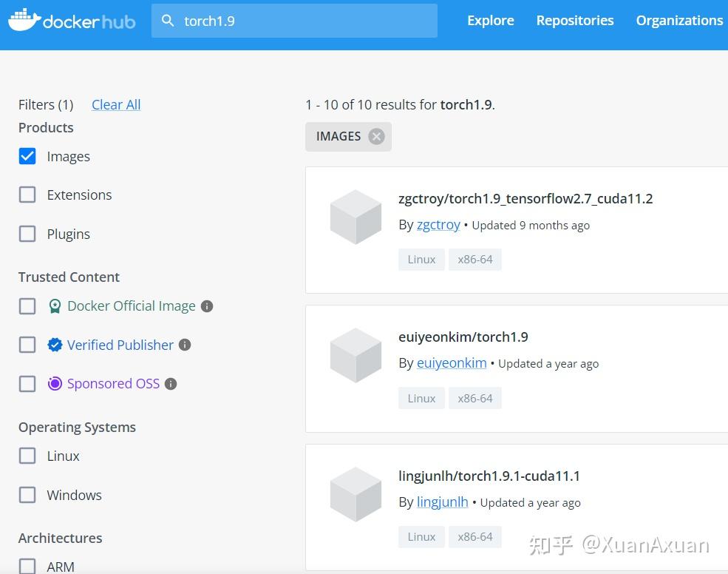Open the euiyeonkim publisher link

pyautogui.click(x=452, y=363)
